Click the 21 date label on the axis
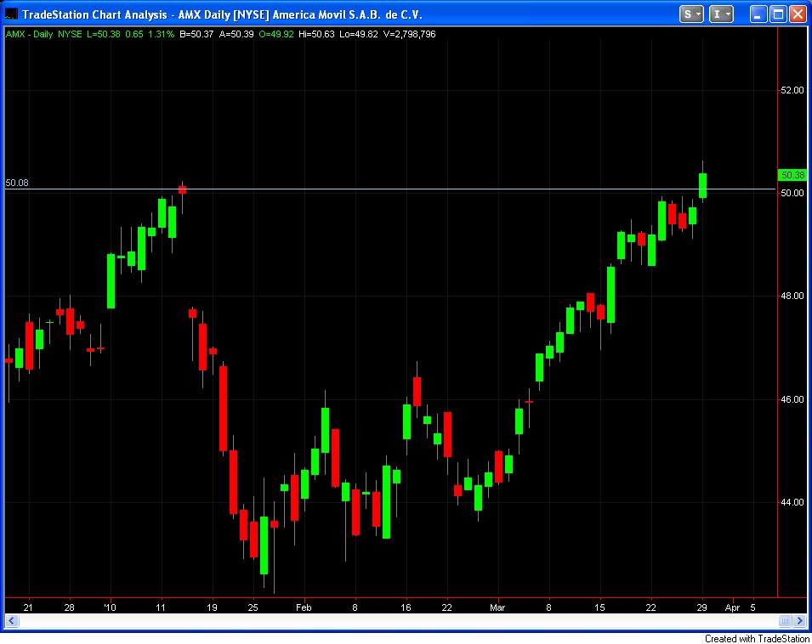The width and height of the screenshot is (812, 644). point(28,607)
